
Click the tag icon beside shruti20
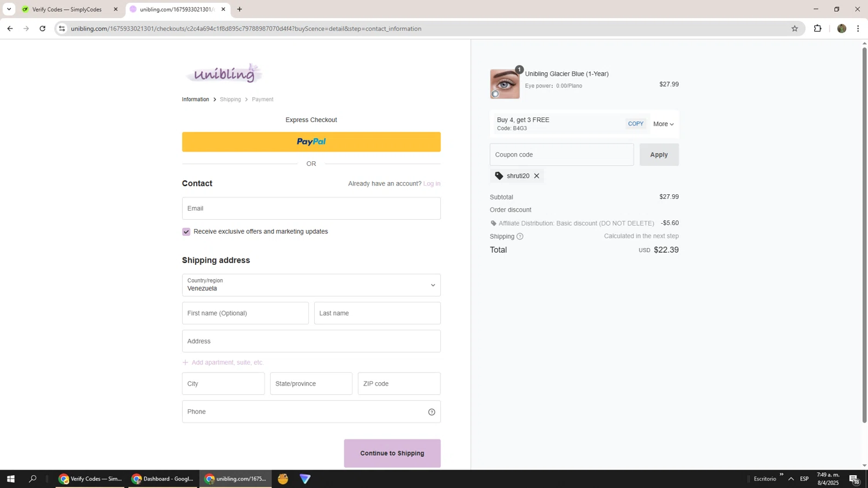coord(499,176)
